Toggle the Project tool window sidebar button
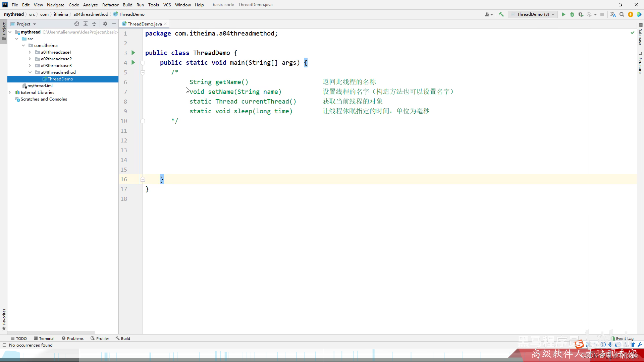Image resolution: width=644 pixels, height=362 pixels. click(4, 31)
